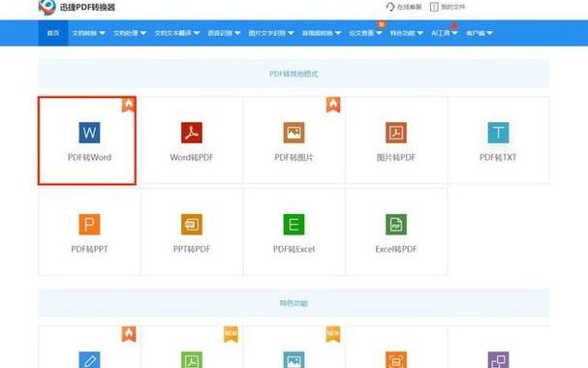Go to the 首页 home tab
The width and height of the screenshot is (588, 368).
point(53,33)
